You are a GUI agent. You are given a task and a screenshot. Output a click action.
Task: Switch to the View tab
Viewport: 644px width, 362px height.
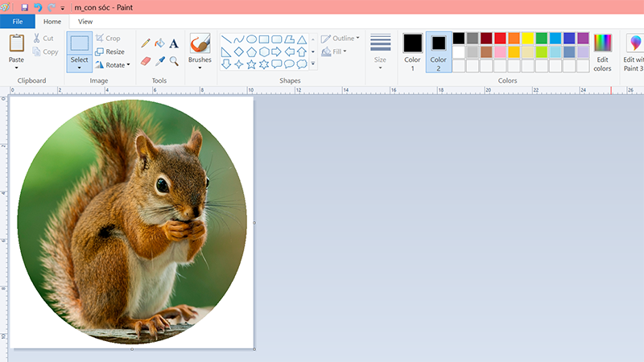85,22
